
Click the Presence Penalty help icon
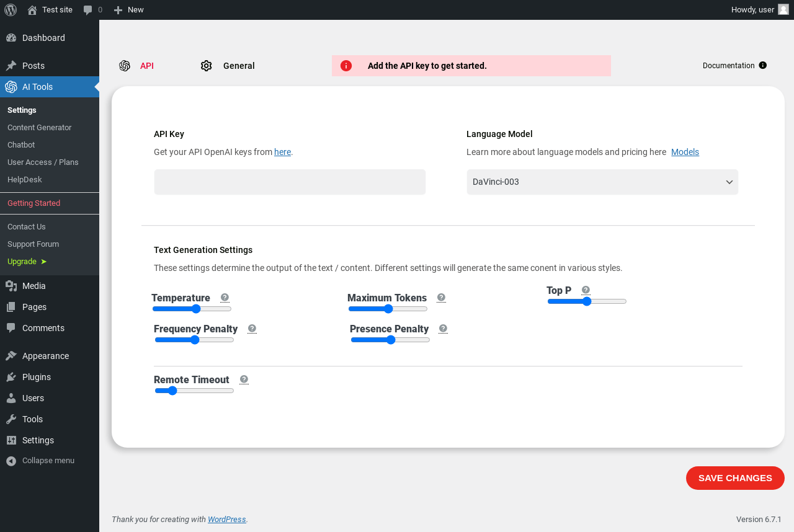click(443, 329)
